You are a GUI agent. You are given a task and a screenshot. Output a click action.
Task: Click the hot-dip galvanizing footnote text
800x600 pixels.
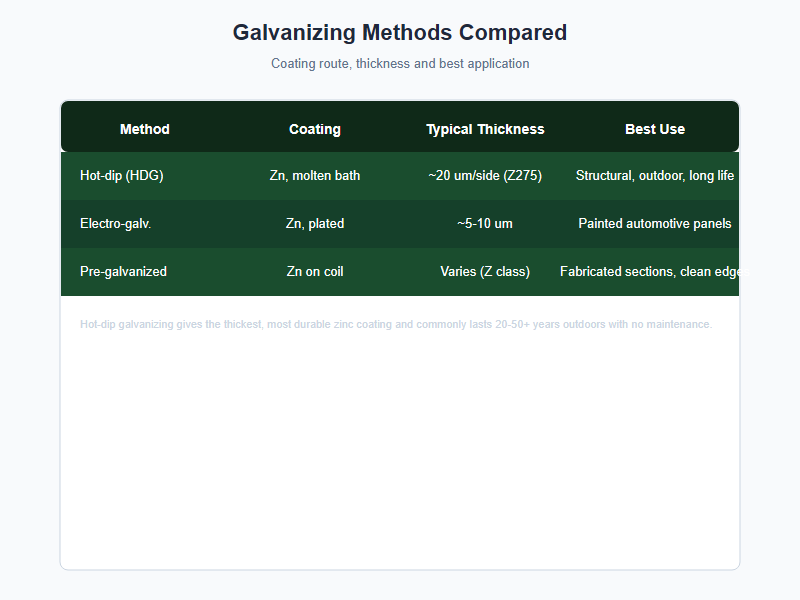coord(396,324)
